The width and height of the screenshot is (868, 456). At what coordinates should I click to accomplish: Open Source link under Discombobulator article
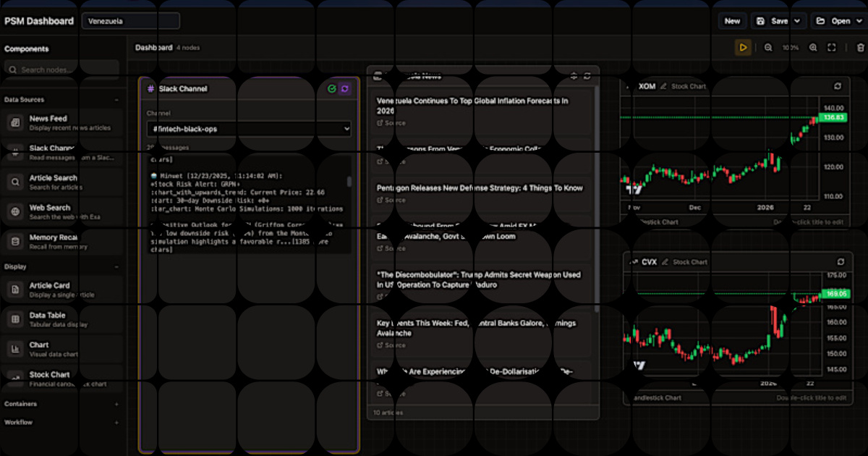point(391,297)
